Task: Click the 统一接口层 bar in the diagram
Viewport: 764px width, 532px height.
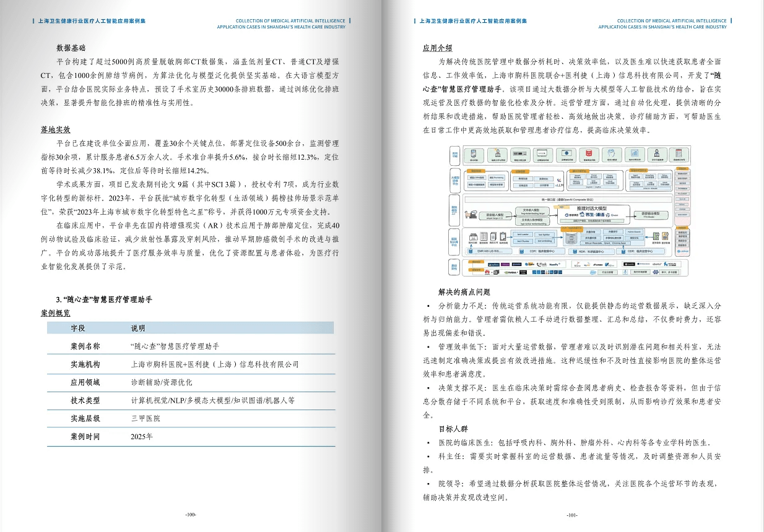Action: [x=568, y=200]
